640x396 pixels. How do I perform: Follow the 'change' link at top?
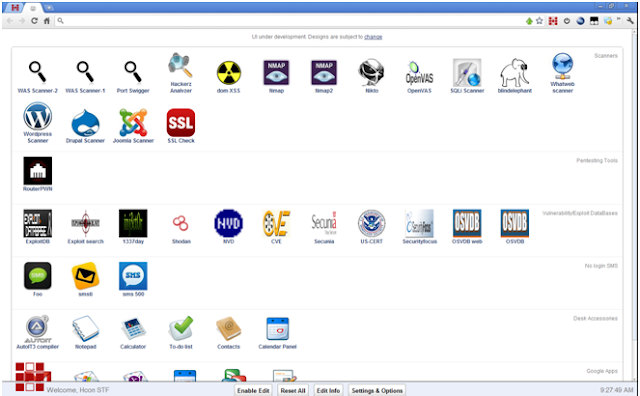(x=373, y=37)
